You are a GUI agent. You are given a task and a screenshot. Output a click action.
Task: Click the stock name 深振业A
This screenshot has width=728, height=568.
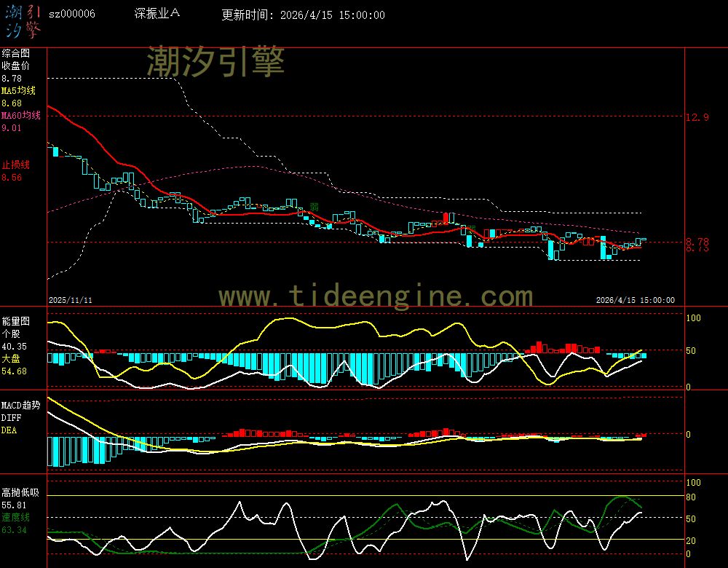pyautogui.click(x=157, y=14)
